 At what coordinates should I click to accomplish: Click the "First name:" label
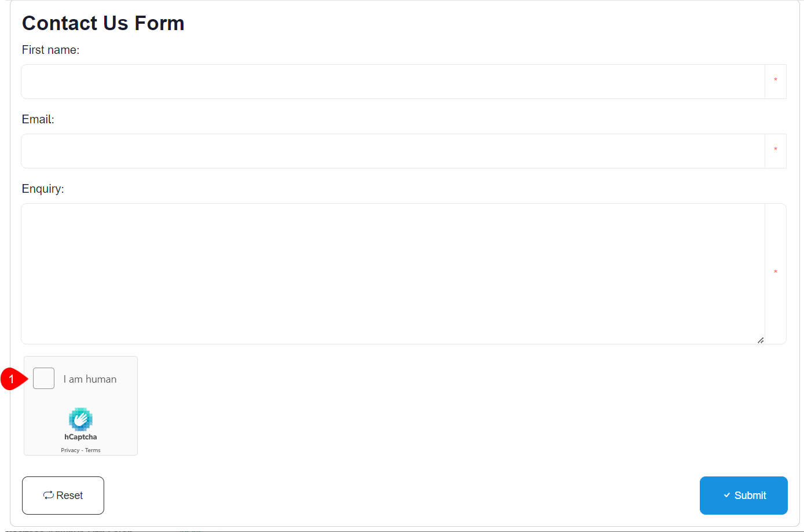pos(50,50)
